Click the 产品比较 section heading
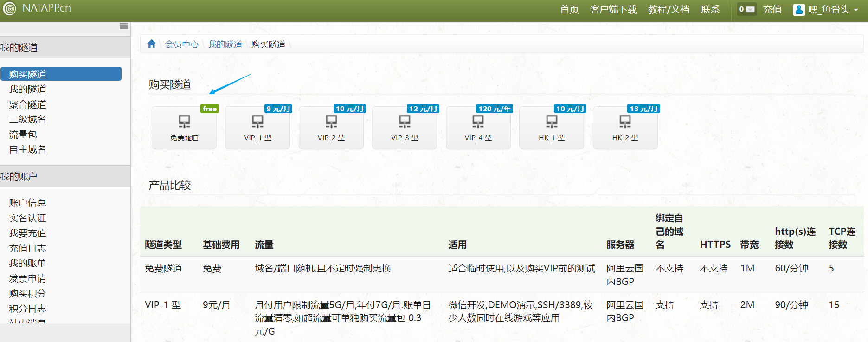The height and width of the screenshot is (342, 868). [x=170, y=185]
